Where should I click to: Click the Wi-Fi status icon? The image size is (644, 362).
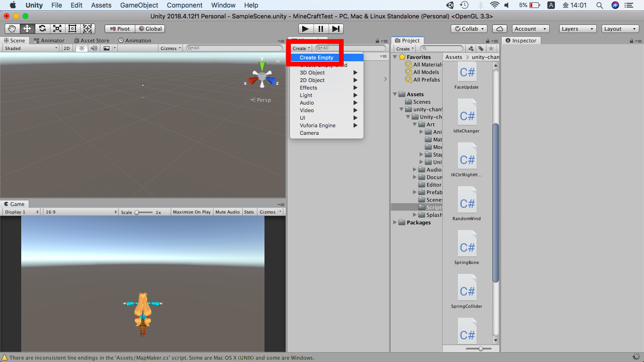495,5
